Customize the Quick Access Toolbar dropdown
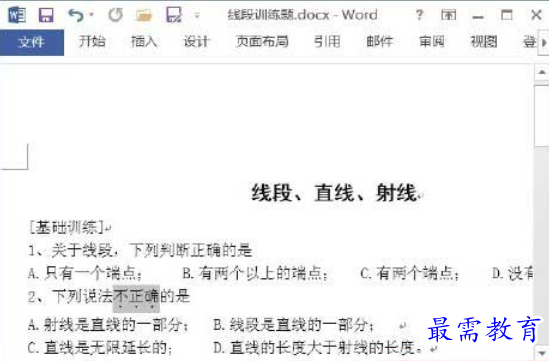This screenshot has height=361, width=549. (x=197, y=15)
